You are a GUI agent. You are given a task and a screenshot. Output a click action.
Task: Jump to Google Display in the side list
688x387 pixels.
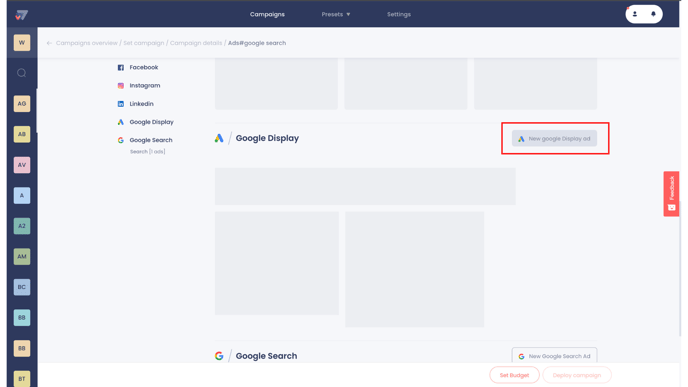pos(151,122)
